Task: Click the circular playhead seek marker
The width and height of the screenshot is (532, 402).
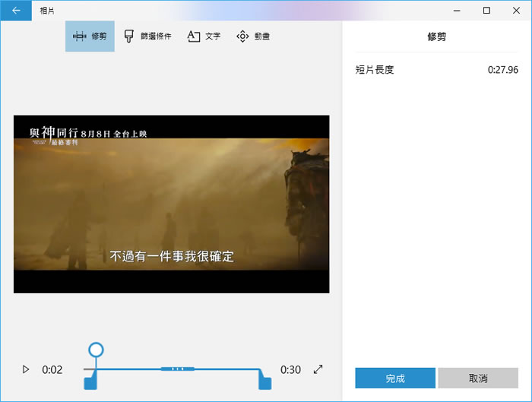Action: point(96,350)
